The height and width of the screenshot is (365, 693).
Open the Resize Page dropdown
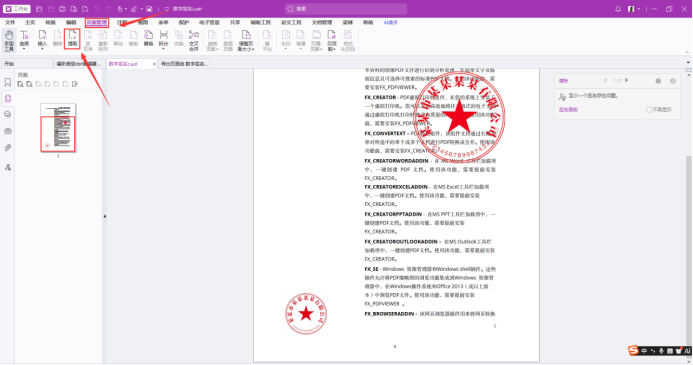[x=246, y=40]
